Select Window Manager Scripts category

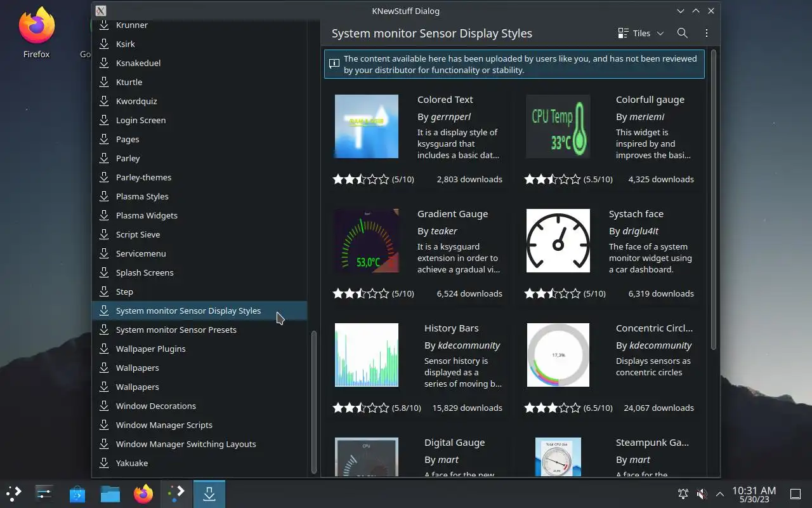click(x=199, y=425)
